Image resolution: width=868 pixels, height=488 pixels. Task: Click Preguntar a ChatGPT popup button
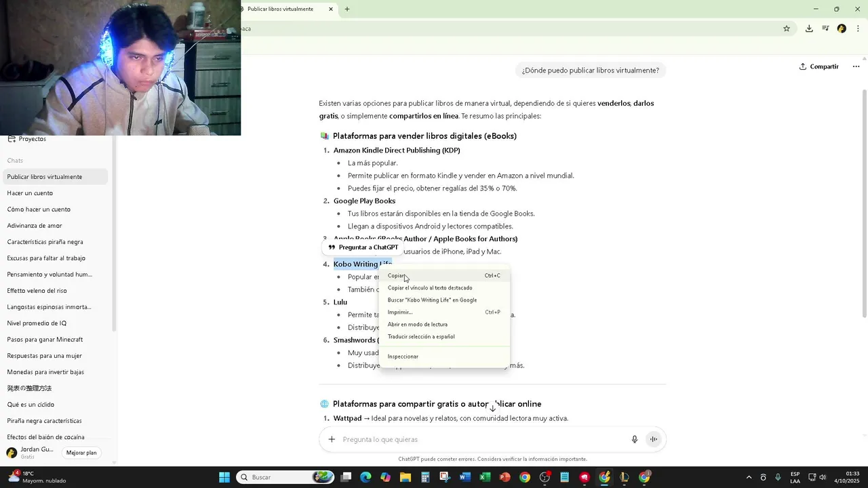coord(363,247)
